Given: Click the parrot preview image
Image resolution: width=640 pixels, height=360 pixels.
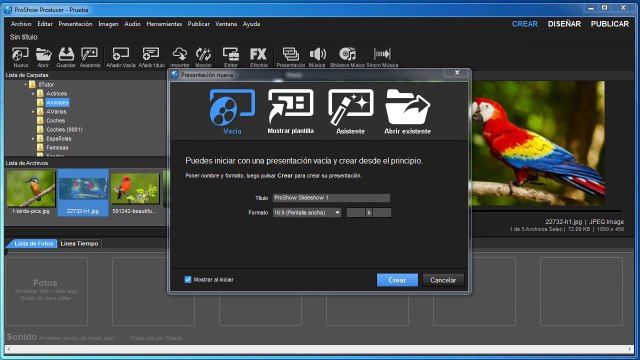Looking at the screenshot, I should pyautogui.click(x=538, y=143).
